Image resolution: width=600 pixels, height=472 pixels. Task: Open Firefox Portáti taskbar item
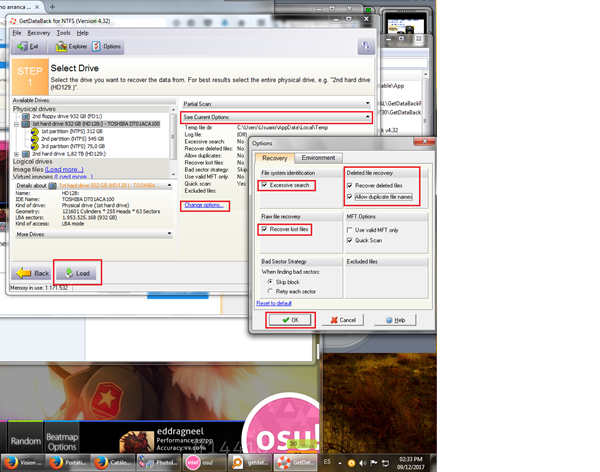(x=67, y=462)
